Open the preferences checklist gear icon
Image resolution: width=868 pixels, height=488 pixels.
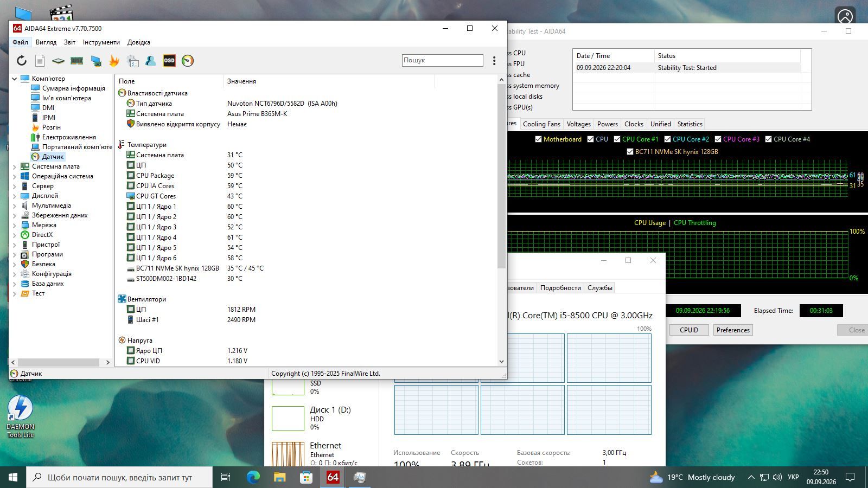click(133, 61)
